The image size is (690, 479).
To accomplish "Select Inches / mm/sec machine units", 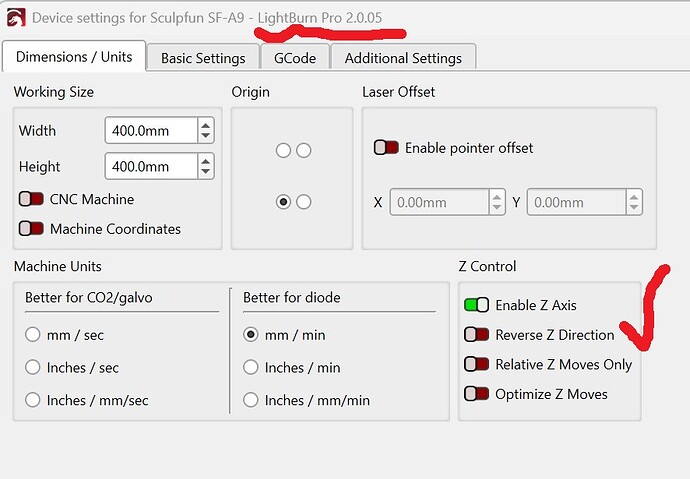I will point(33,400).
